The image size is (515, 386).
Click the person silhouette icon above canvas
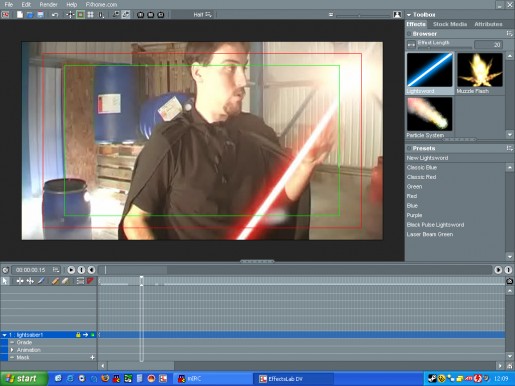[397, 15]
